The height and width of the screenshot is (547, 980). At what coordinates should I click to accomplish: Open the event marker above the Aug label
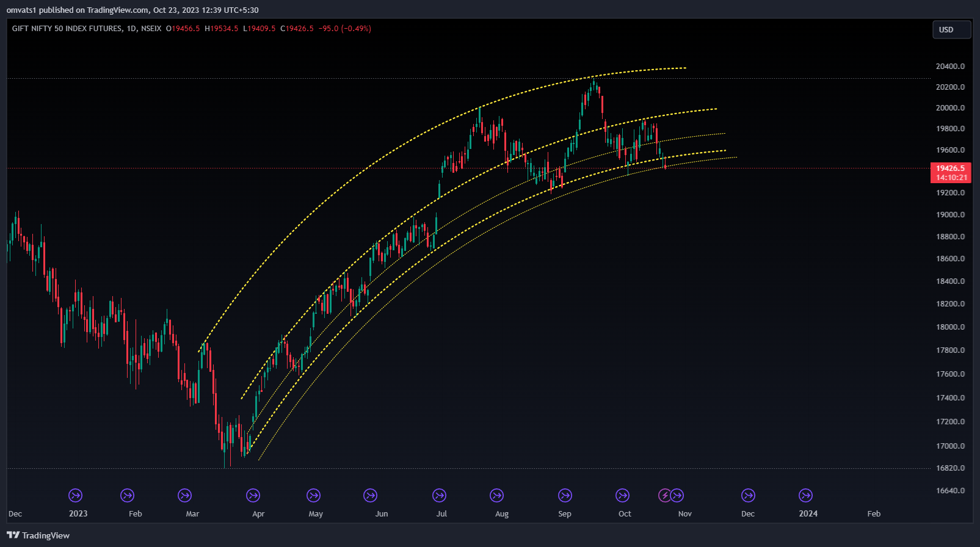tap(496, 495)
